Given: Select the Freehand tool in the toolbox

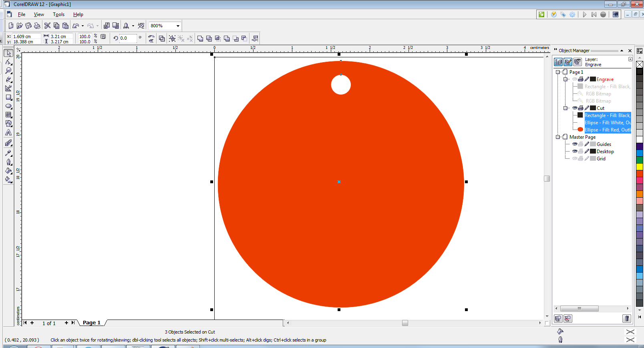Looking at the screenshot, I should tap(8, 79).
